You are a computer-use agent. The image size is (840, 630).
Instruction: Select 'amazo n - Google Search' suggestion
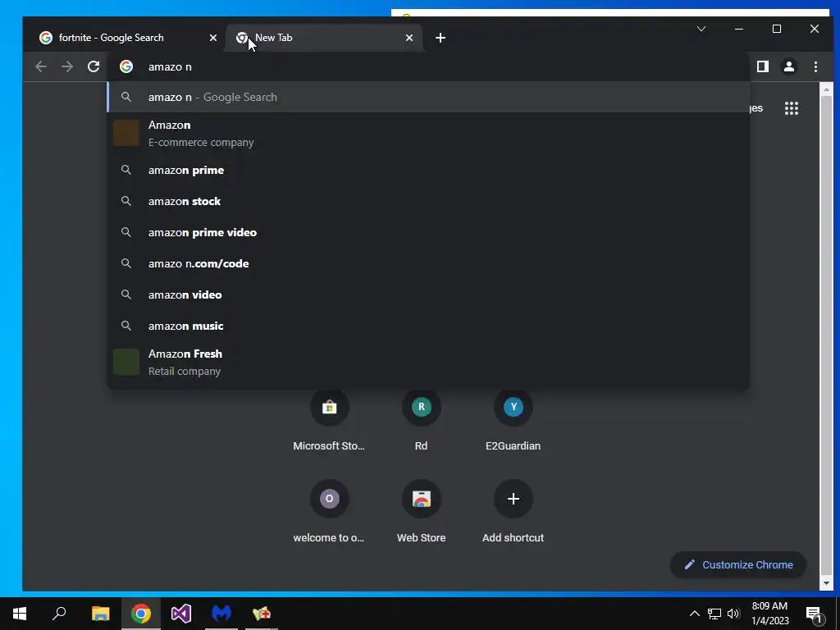coord(428,97)
